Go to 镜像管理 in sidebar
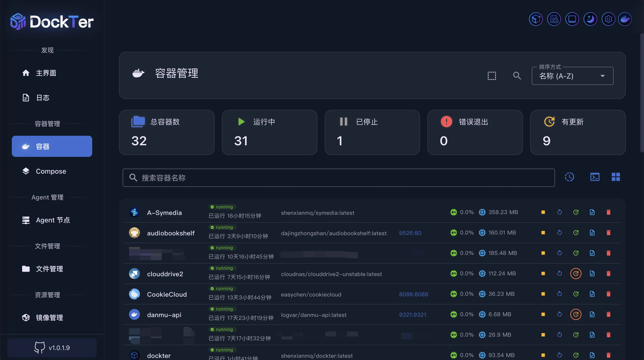This screenshot has height=360, width=644. tap(49, 318)
